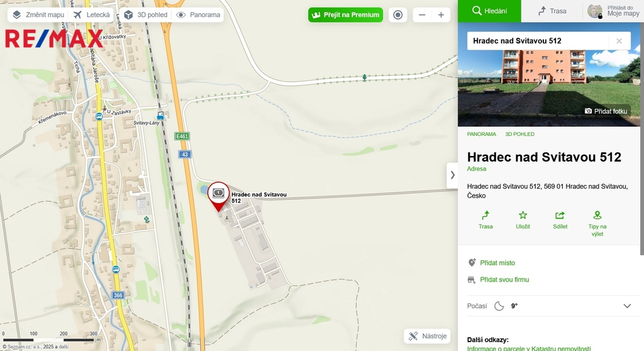Toggle Letecká aerial map view
This screenshot has width=644, height=351.
91,15
